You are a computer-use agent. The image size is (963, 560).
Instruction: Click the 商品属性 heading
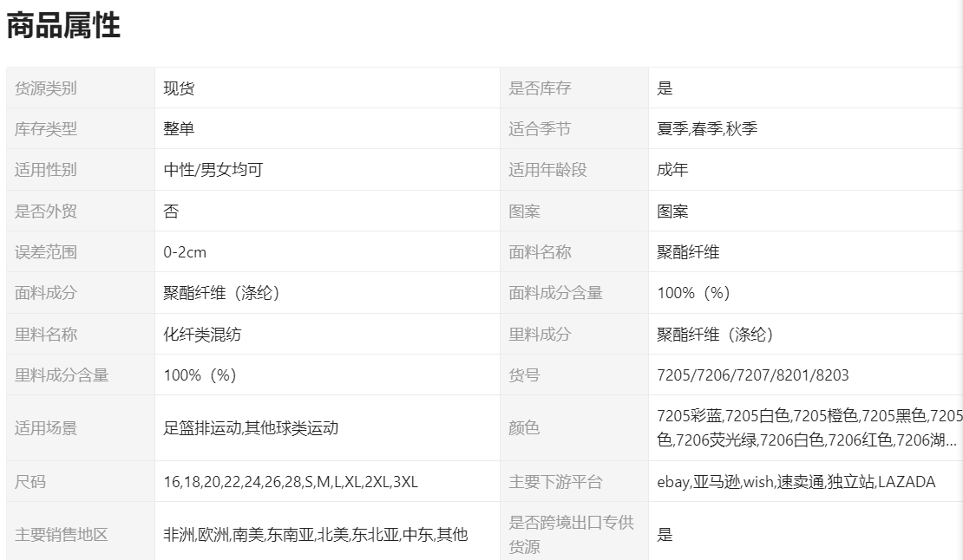[x=63, y=26]
